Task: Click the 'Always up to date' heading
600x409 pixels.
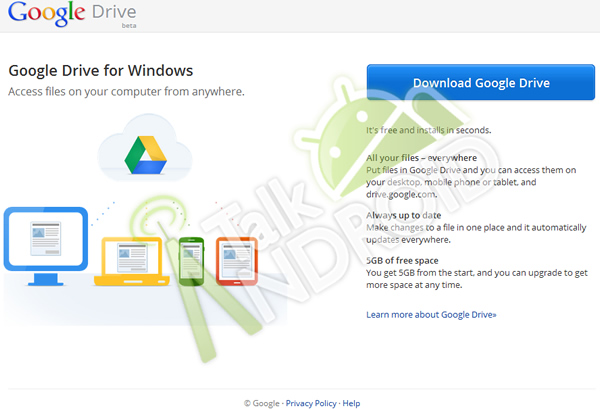Action: [x=404, y=215]
